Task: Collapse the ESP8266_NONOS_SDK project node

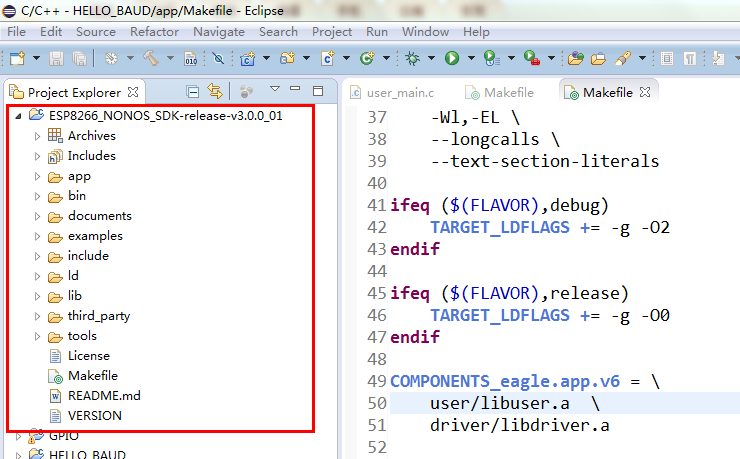Action: 18,116
